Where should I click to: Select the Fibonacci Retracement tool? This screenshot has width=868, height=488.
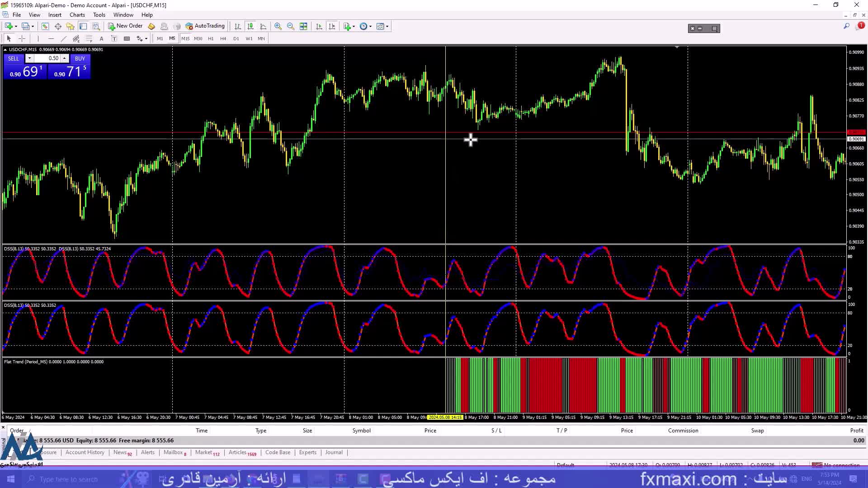click(x=89, y=38)
